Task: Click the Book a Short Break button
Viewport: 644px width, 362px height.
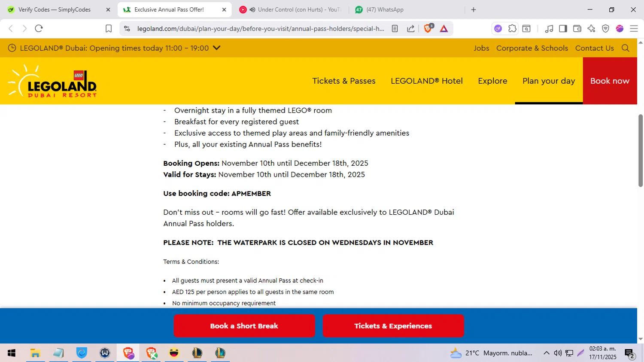Action: point(244,326)
